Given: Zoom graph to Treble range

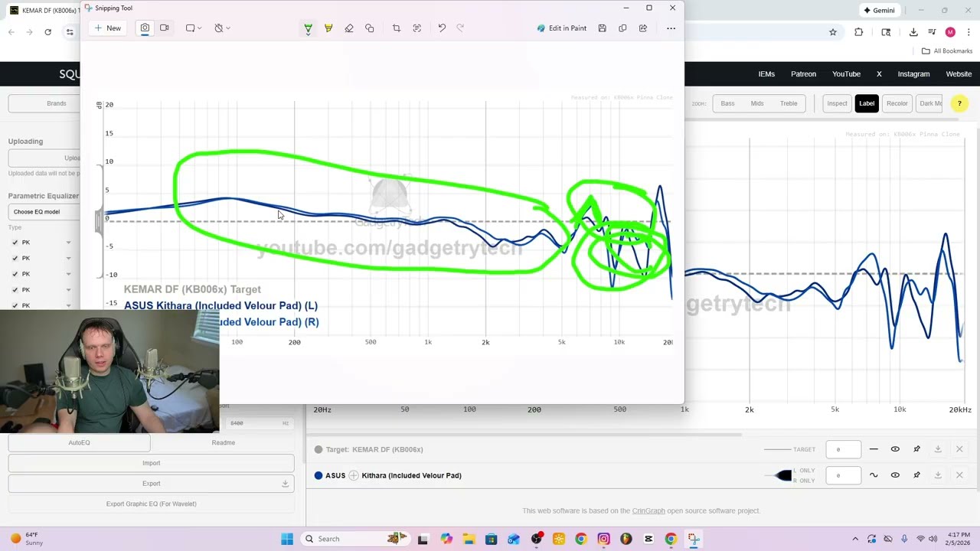Looking at the screenshot, I should [x=789, y=103].
